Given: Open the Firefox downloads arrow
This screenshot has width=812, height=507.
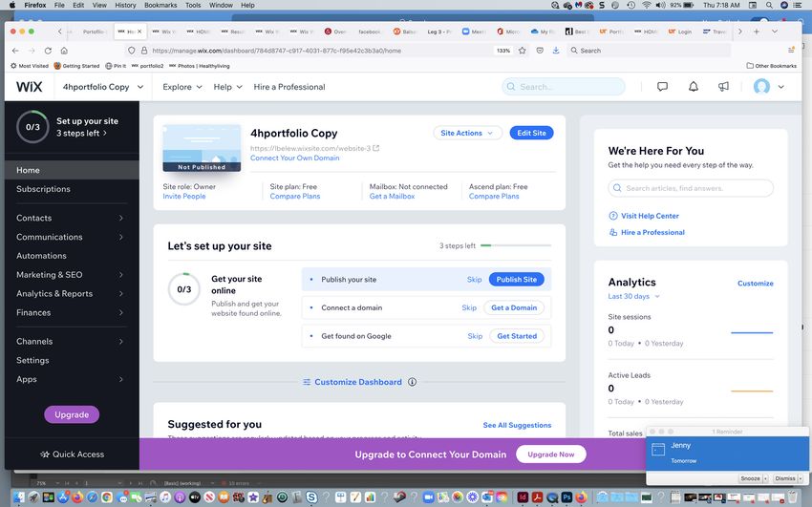Looking at the screenshot, I should coord(556,51).
